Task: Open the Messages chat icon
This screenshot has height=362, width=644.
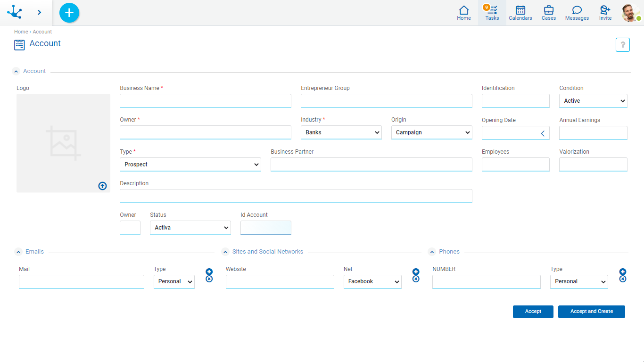Action: 577,13
